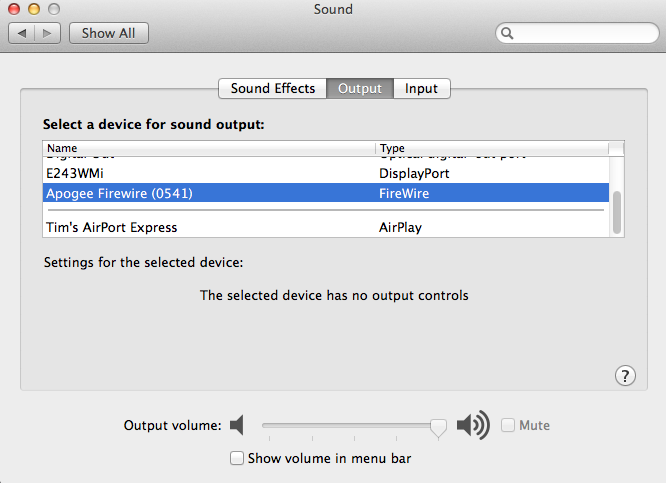The height and width of the screenshot is (483, 666).
Task: Click the output volume slider knob
Action: pyautogui.click(x=438, y=427)
